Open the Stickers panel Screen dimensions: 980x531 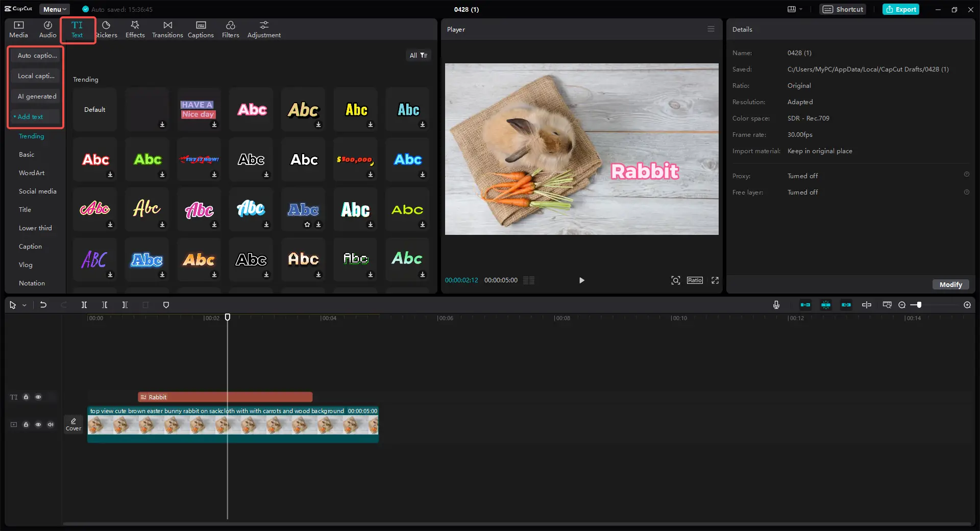click(x=107, y=29)
